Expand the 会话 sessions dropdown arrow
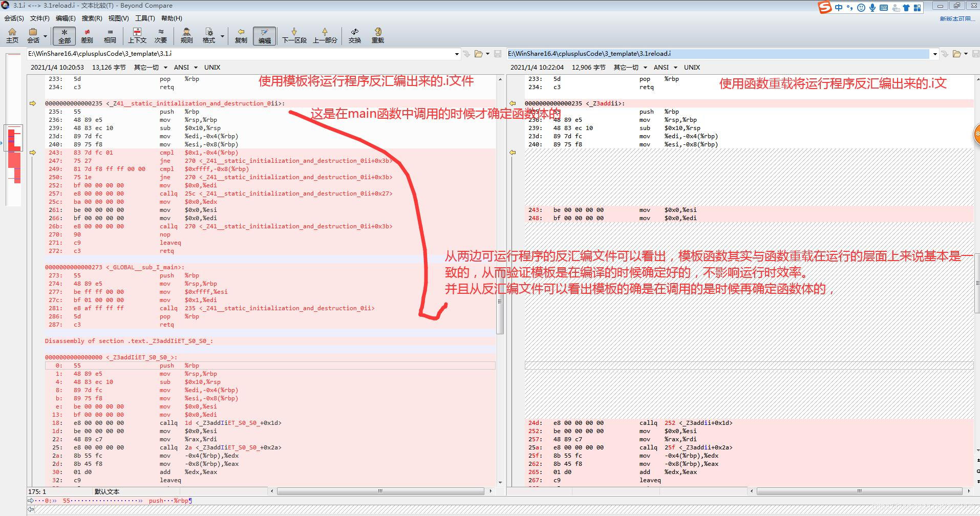The image size is (980, 516). click(45, 36)
